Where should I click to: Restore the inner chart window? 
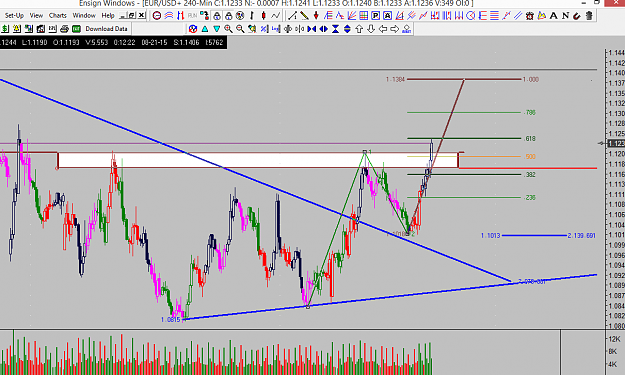point(132,16)
